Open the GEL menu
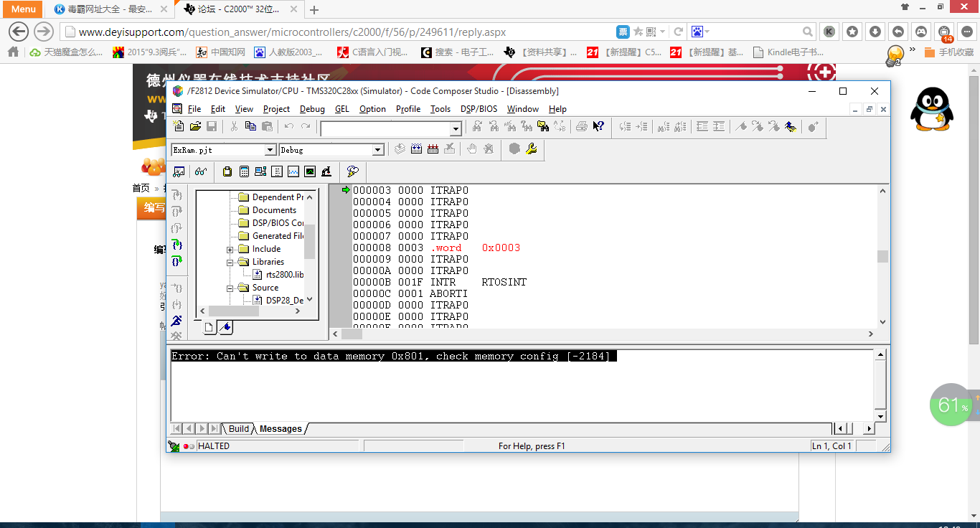 tap(342, 109)
